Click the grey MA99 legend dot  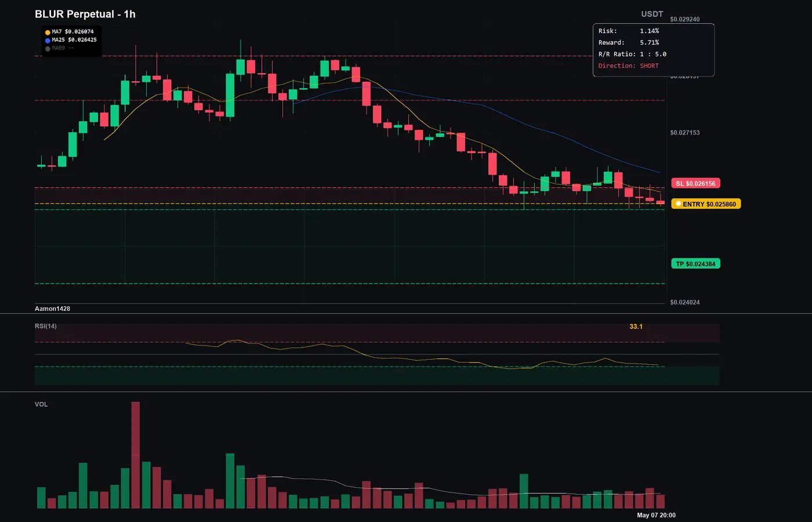click(x=48, y=49)
